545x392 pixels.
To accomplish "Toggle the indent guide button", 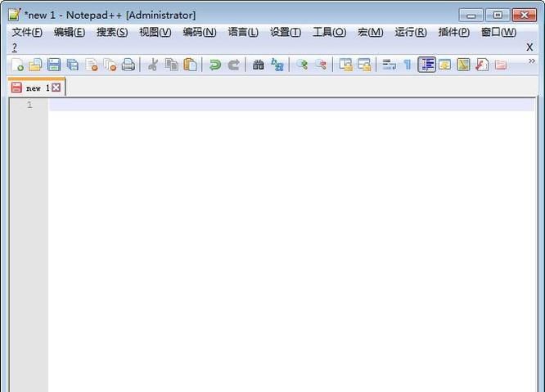I will pos(426,65).
